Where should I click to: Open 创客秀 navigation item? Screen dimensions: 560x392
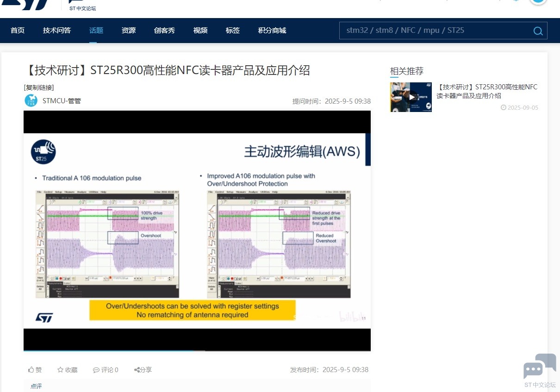[164, 31]
